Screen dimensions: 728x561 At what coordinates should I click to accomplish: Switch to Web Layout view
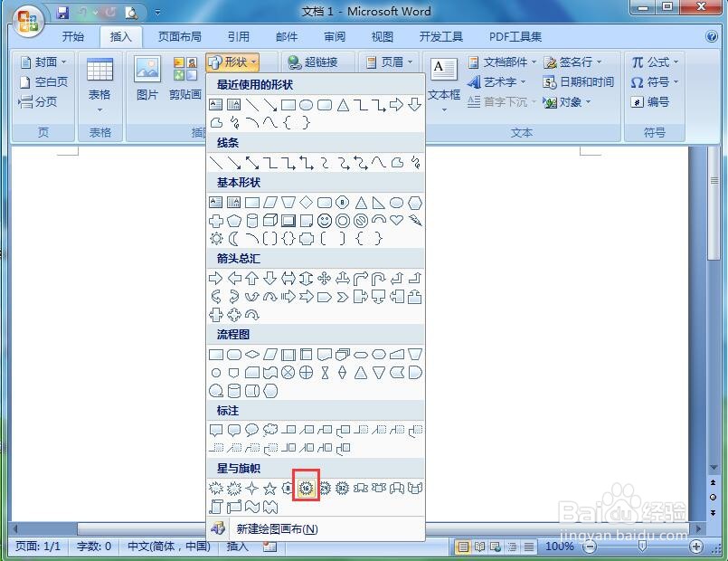496,547
